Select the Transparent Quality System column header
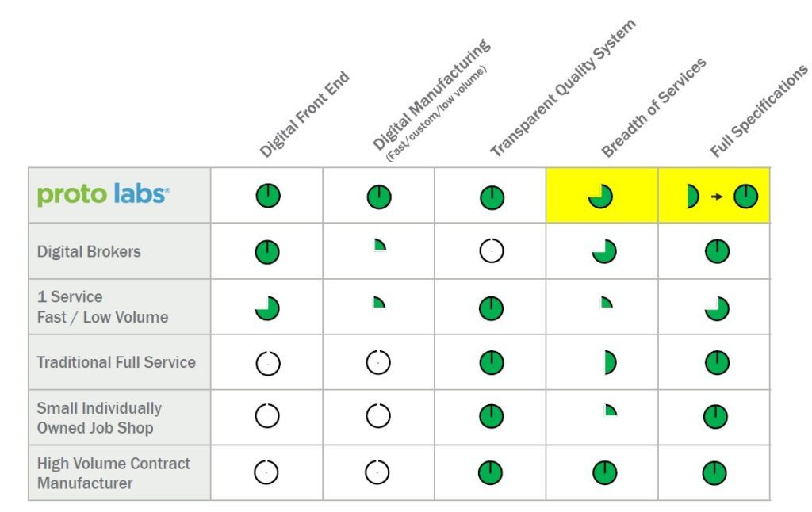This screenshot has width=812, height=512. (563, 89)
